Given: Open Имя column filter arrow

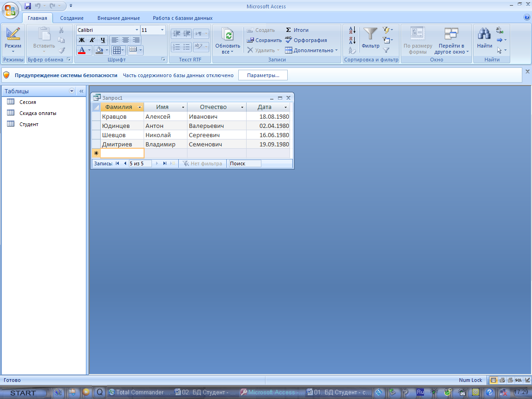Looking at the screenshot, I should tap(183, 107).
